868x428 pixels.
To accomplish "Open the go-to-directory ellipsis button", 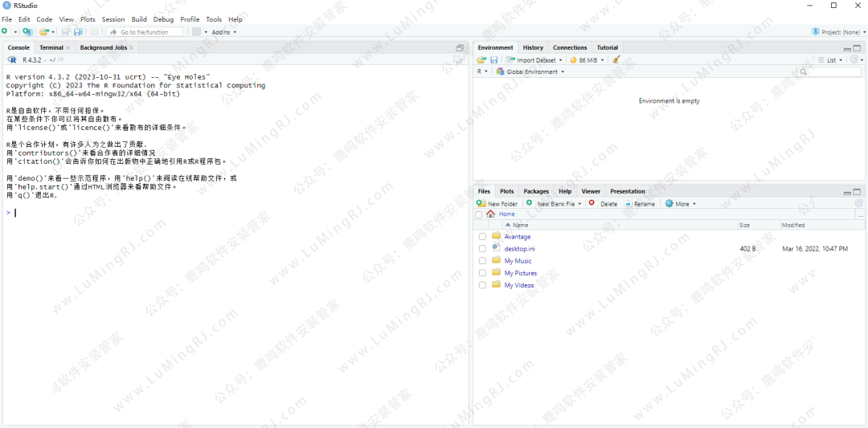I will pos(860,215).
